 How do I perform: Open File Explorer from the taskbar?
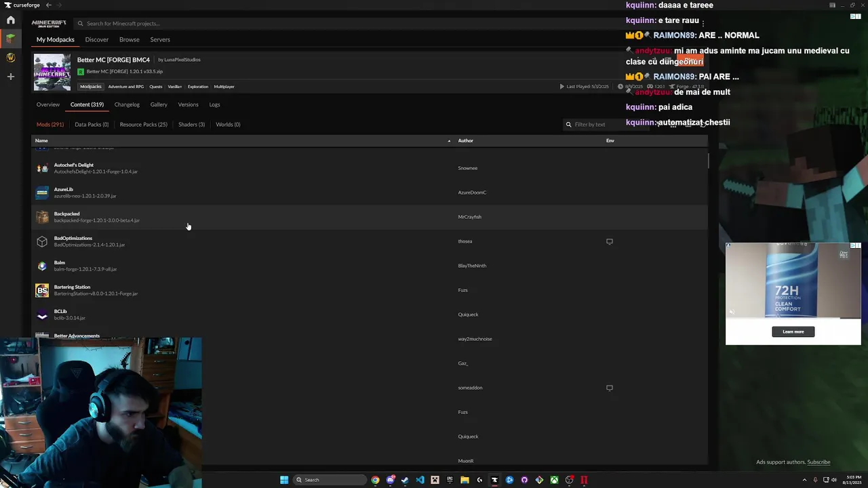click(x=465, y=480)
